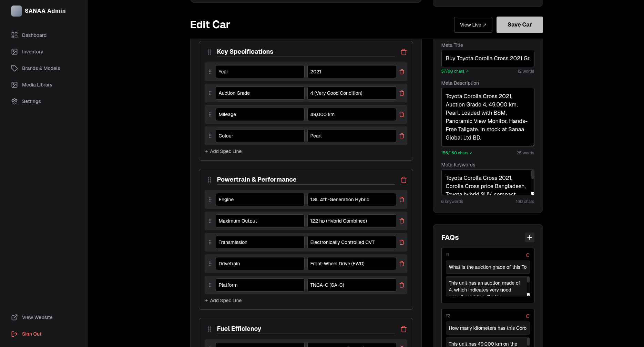Click the drag handle beside Mileage row

tap(210, 114)
